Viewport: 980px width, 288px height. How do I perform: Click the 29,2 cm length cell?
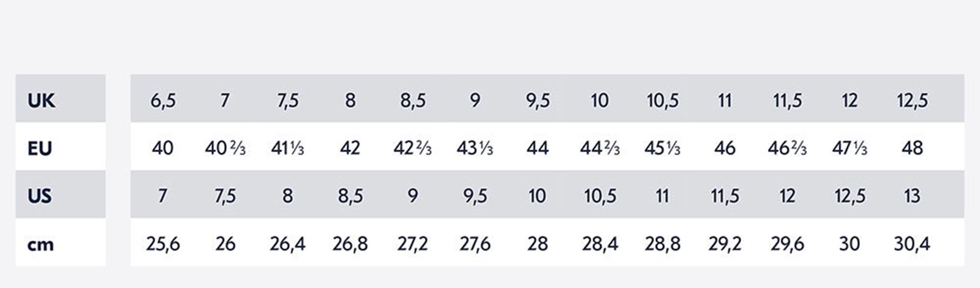pos(725,244)
